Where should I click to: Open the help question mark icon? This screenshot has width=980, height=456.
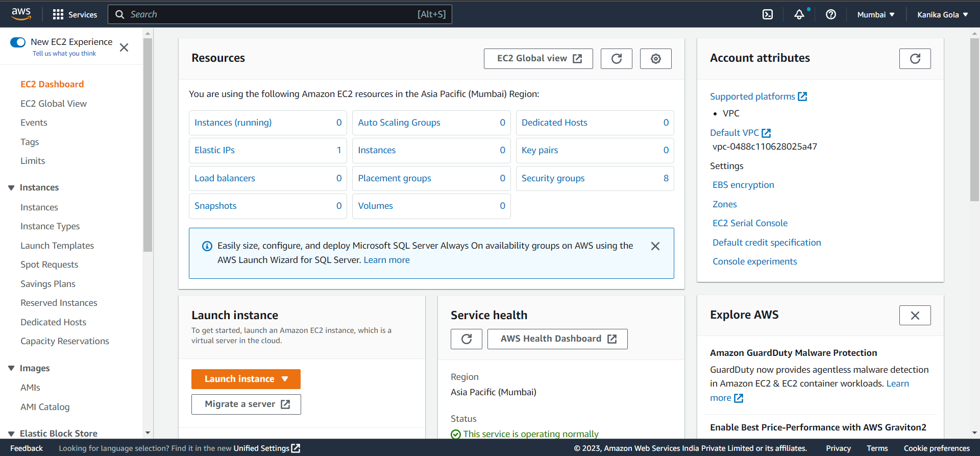click(x=831, y=14)
